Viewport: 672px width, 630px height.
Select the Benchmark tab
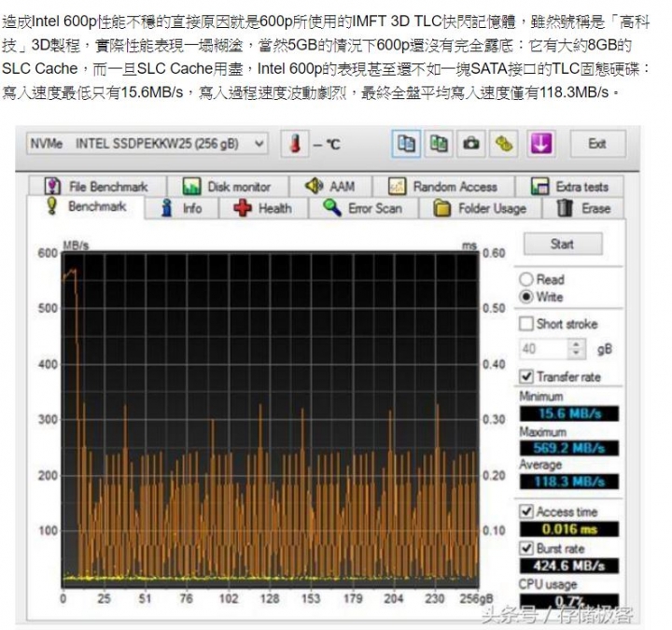[x=86, y=207]
